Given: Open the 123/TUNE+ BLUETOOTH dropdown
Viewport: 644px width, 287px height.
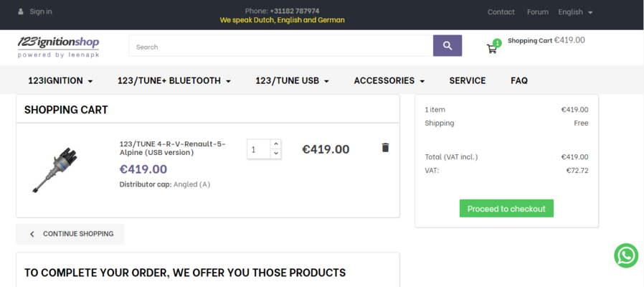Looking at the screenshot, I should click(x=174, y=80).
